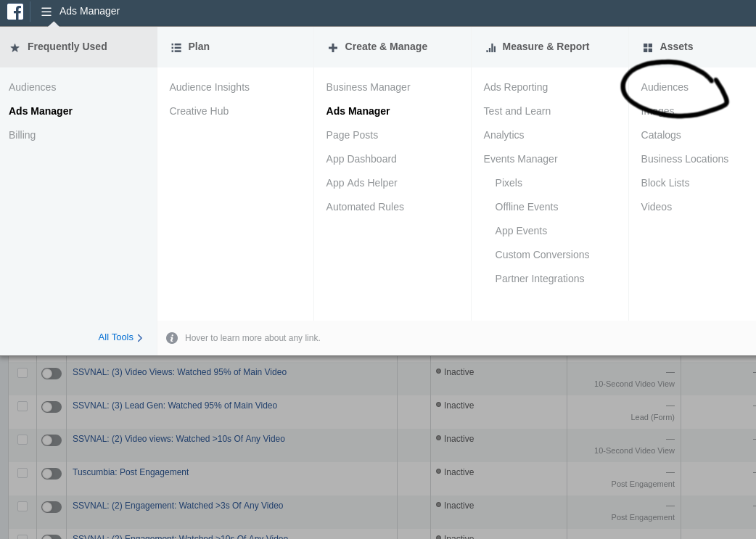Click the Assets grid icon

(x=648, y=48)
